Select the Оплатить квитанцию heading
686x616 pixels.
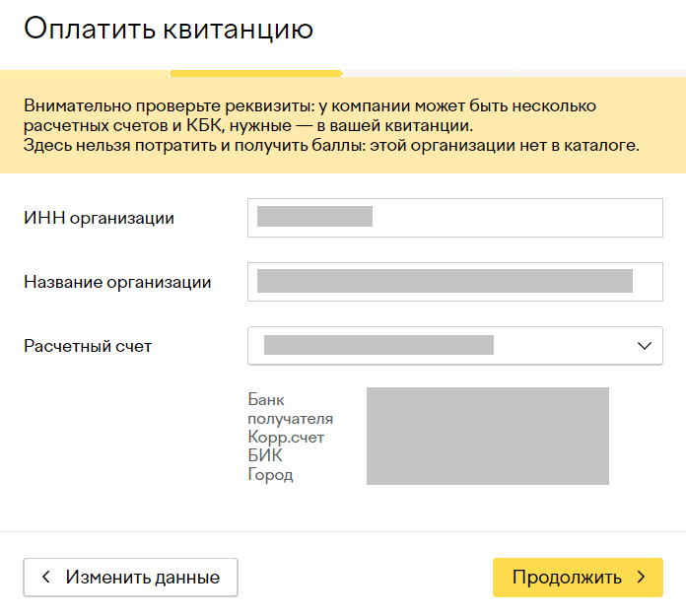(x=169, y=29)
